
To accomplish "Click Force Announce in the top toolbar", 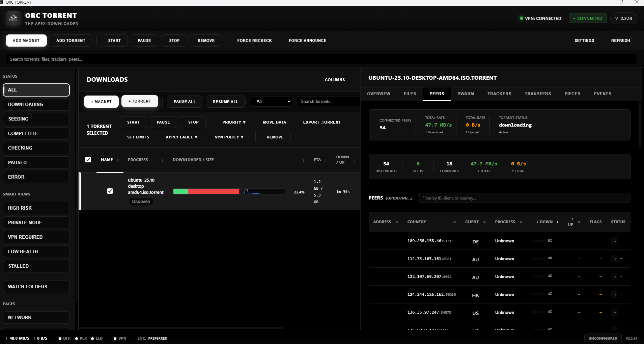I will (307, 41).
